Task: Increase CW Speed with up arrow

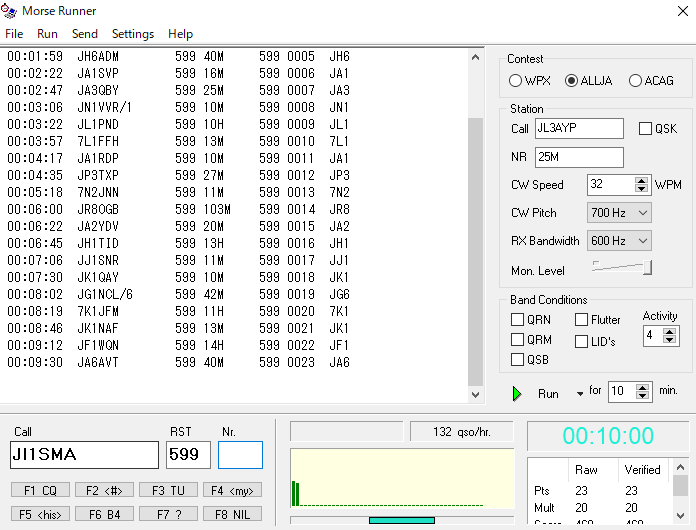Action: coord(641,181)
